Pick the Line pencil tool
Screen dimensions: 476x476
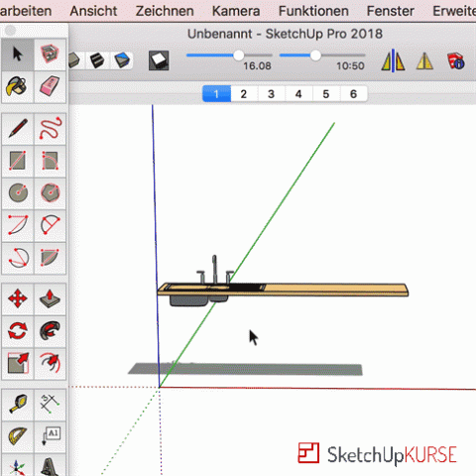coord(18,129)
